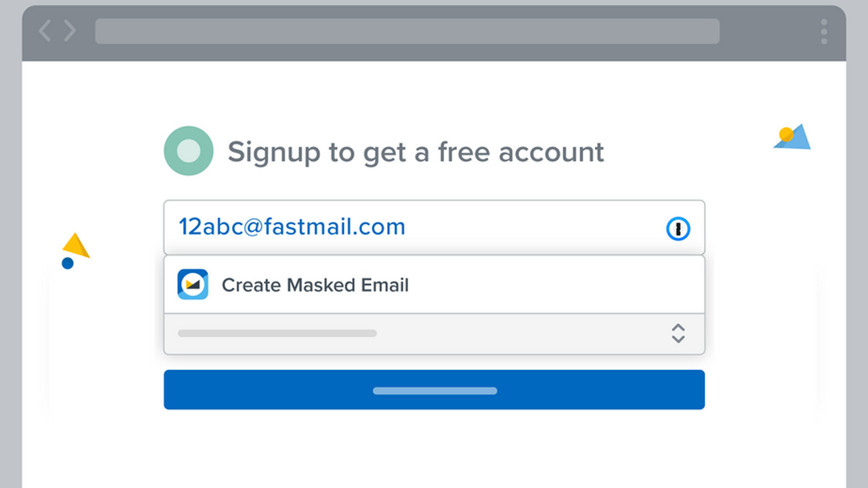
Task: Click the small blue dot on left
Action: [67, 263]
